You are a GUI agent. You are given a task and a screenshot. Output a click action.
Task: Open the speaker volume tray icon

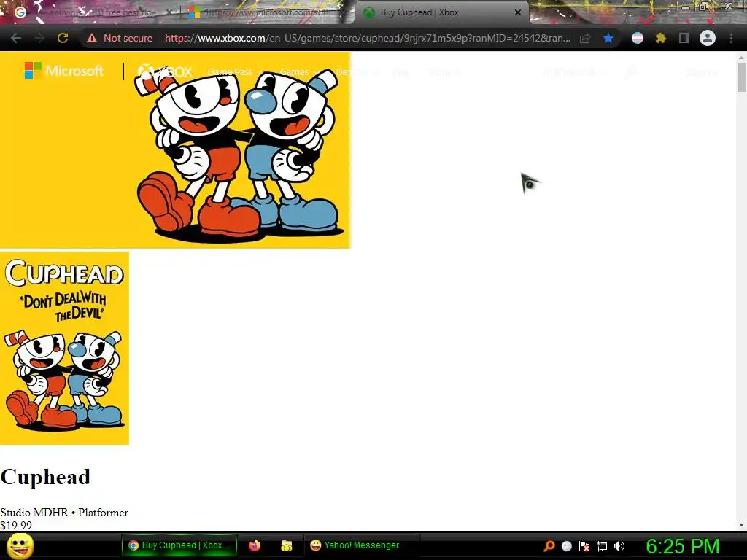tap(619, 545)
